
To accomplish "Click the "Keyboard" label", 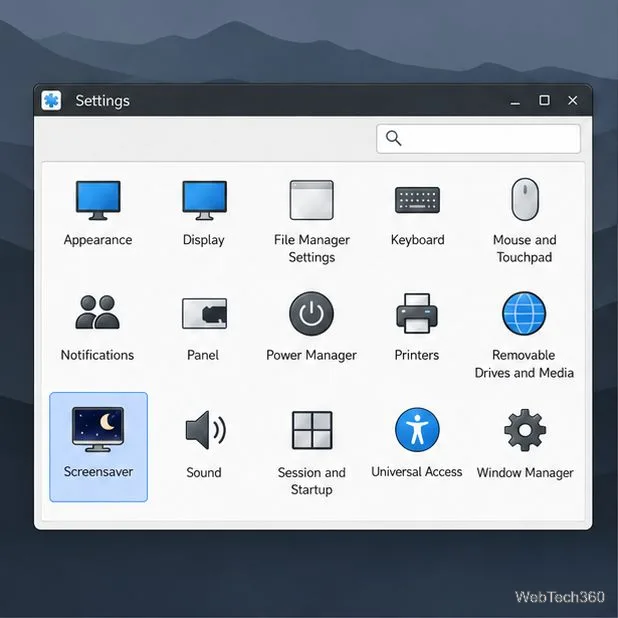I will point(417,240).
